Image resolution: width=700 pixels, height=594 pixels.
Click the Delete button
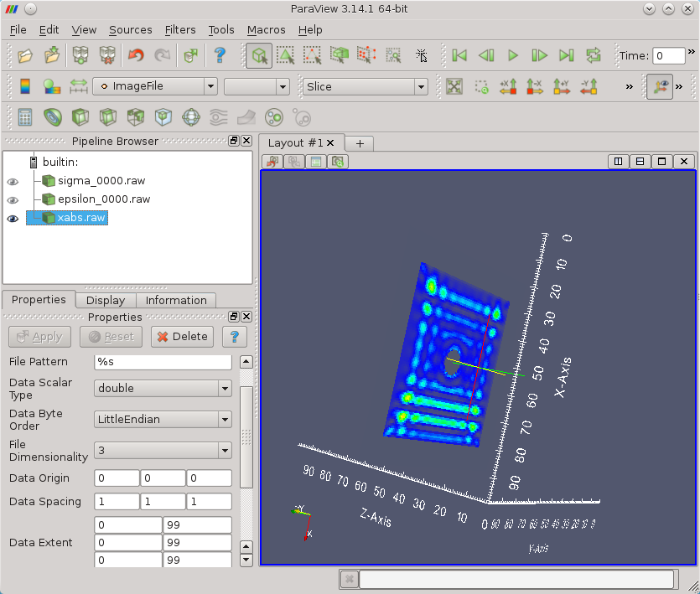[x=182, y=337]
